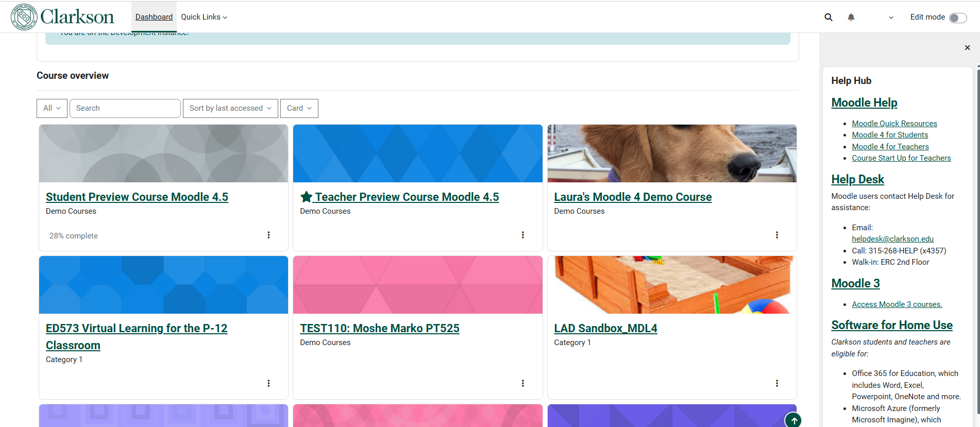Viewport: 980px width, 427px height.
Task: Open LAD Sandbox_MDL4 course link
Action: point(605,328)
